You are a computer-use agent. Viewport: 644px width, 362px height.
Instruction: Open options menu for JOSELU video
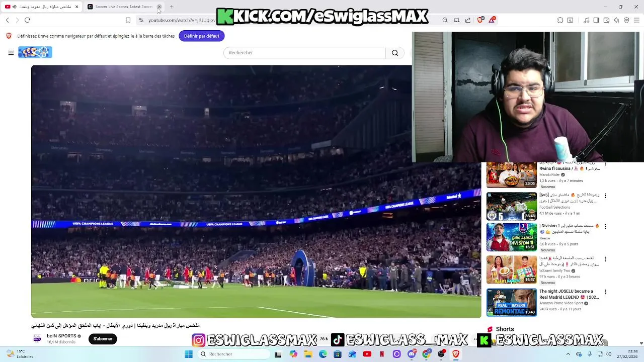(605, 292)
